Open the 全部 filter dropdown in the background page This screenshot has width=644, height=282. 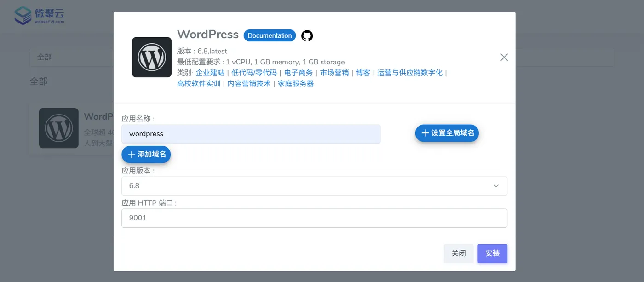[71, 58]
